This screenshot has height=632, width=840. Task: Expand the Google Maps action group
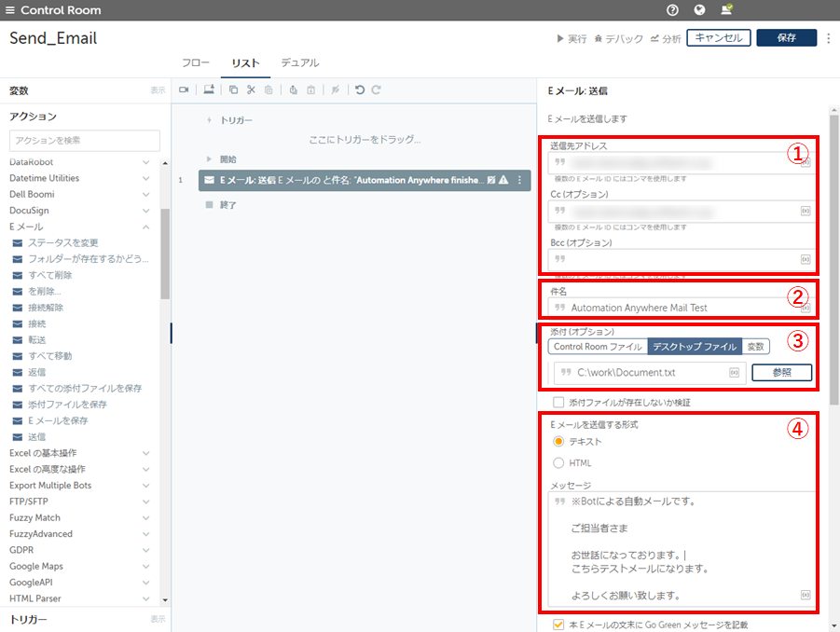coord(145,566)
